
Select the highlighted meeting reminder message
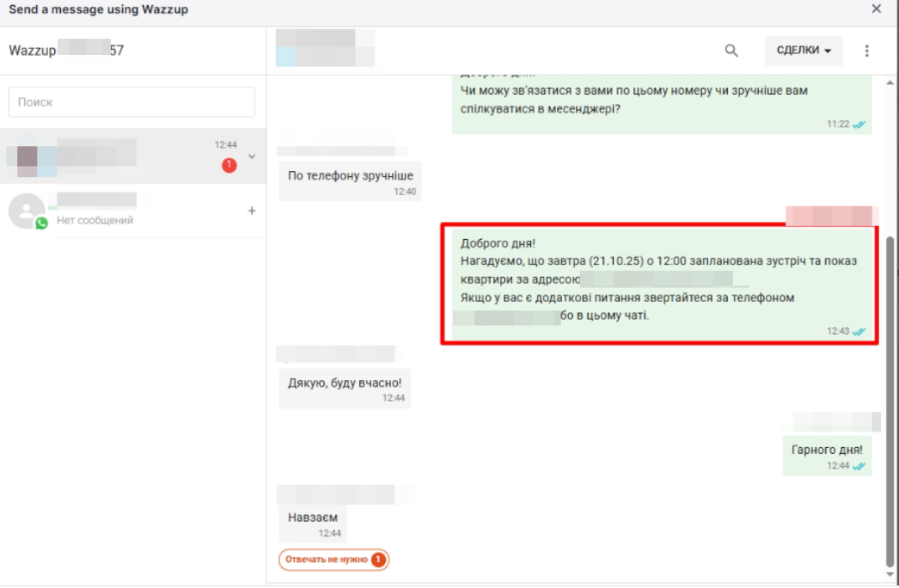tap(662, 284)
